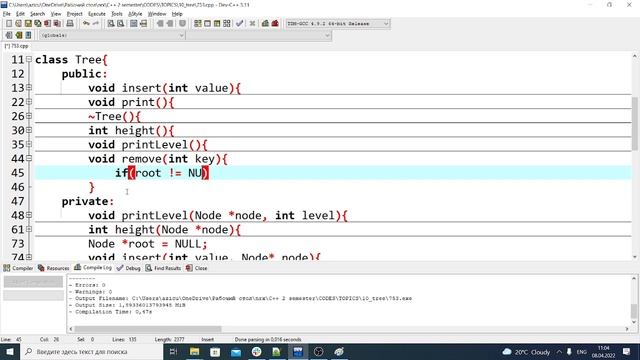This screenshot has width=640, height=360.
Task: Click the Windows taskbar search box
Action: [x=91, y=351]
